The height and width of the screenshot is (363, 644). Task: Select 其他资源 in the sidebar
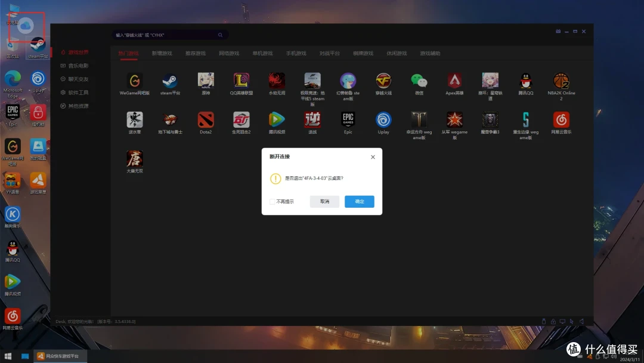click(75, 106)
